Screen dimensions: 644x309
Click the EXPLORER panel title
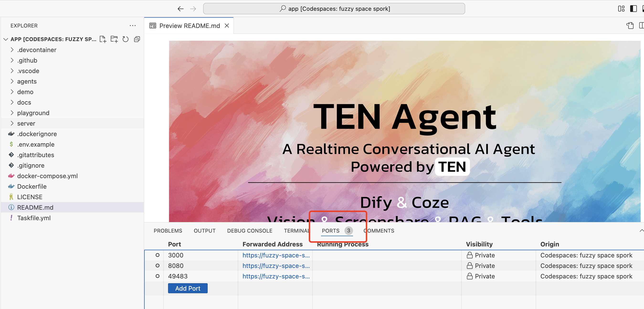click(24, 26)
